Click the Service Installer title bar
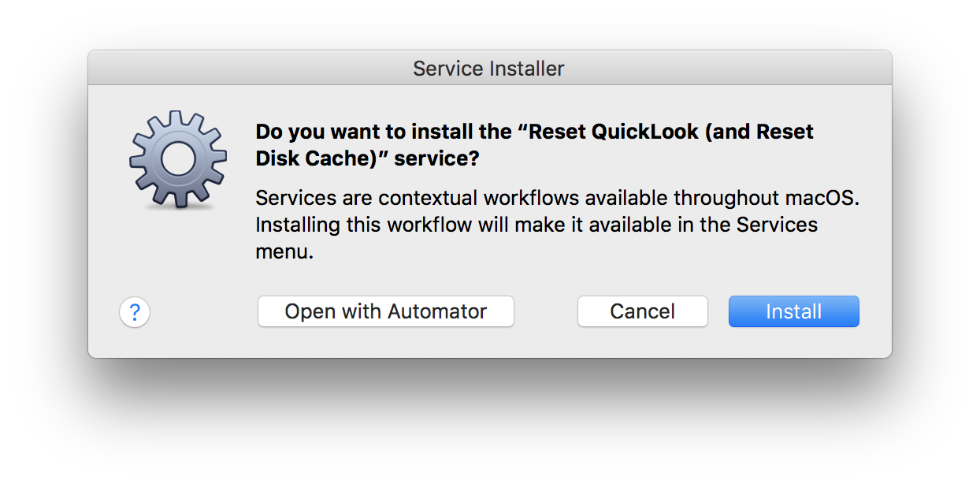 [x=489, y=69]
